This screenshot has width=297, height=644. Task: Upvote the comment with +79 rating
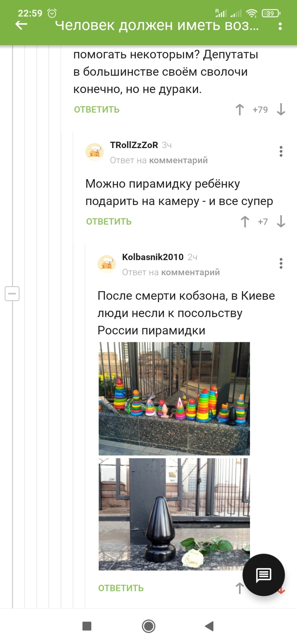click(240, 110)
